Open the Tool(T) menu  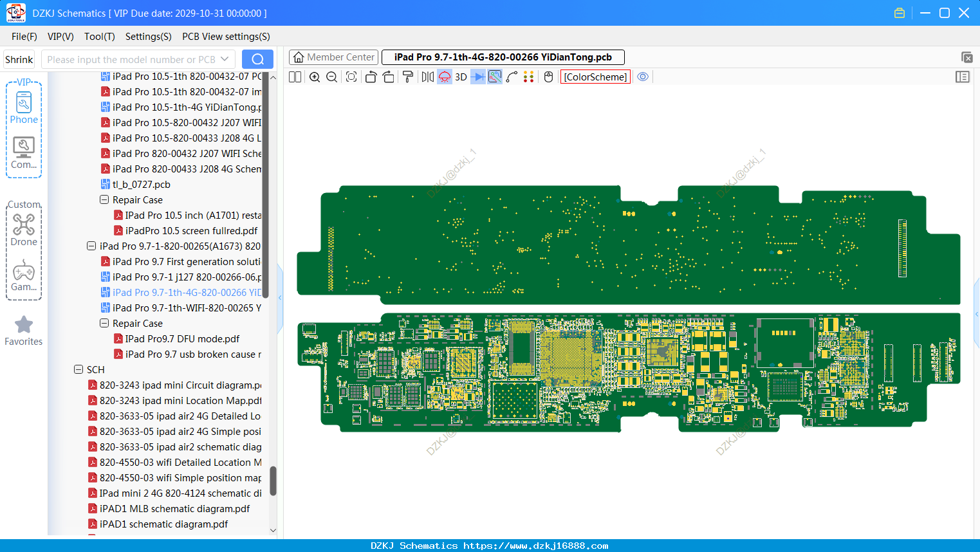[100, 37]
